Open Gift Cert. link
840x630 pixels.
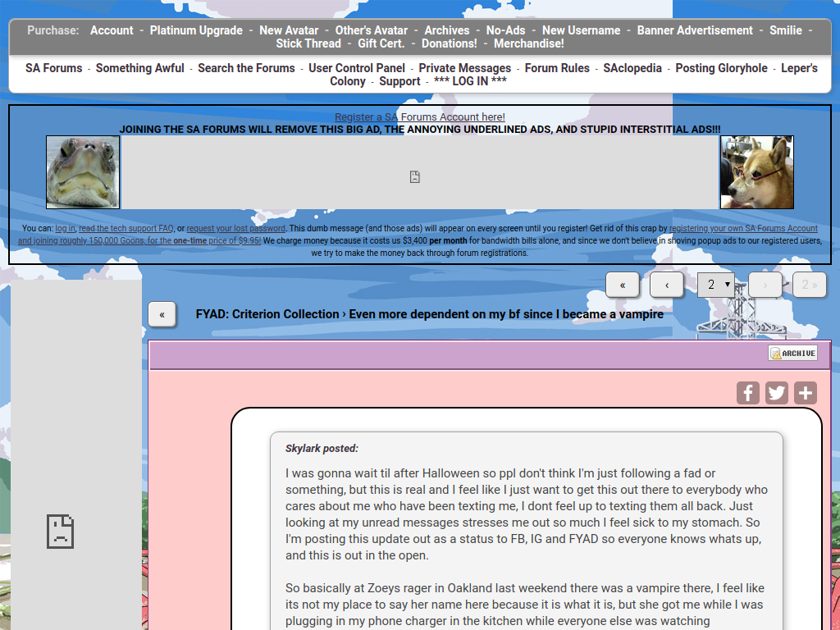pyautogui.click(x=381, y=43)
